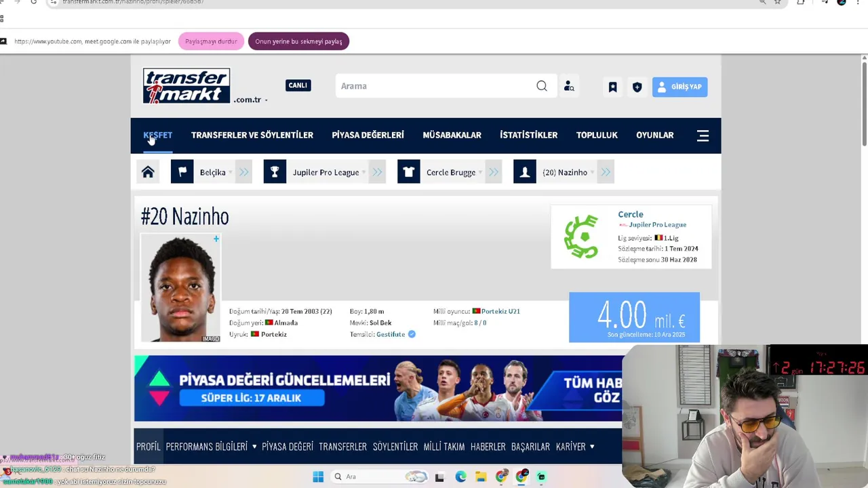
Task: Expand the KARİYER submenu
Action: tap(591, 447)
